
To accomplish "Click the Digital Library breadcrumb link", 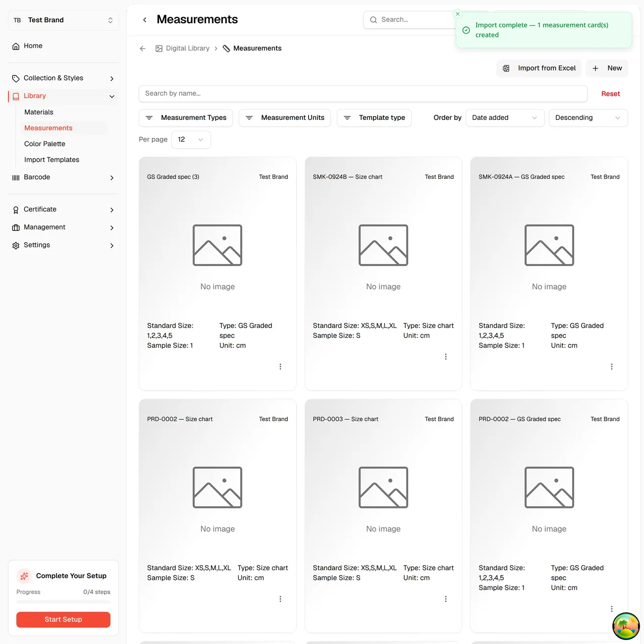I will point(182,49).
